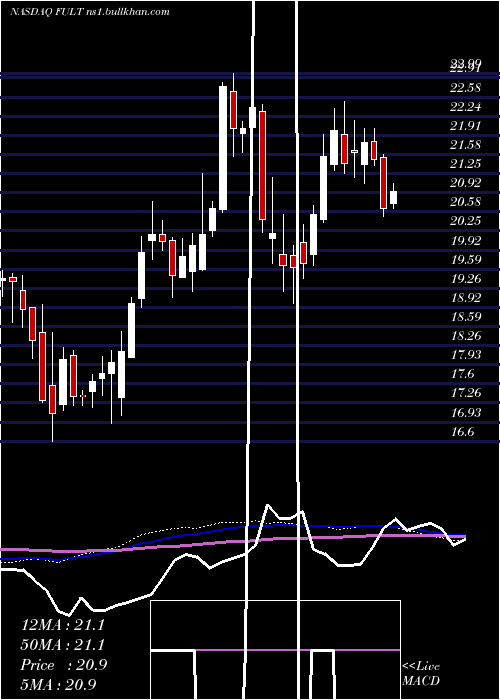Viewport: 500px width, 700px height.
Task: Click the <<Live MACD label
Action: pos(421,674)
